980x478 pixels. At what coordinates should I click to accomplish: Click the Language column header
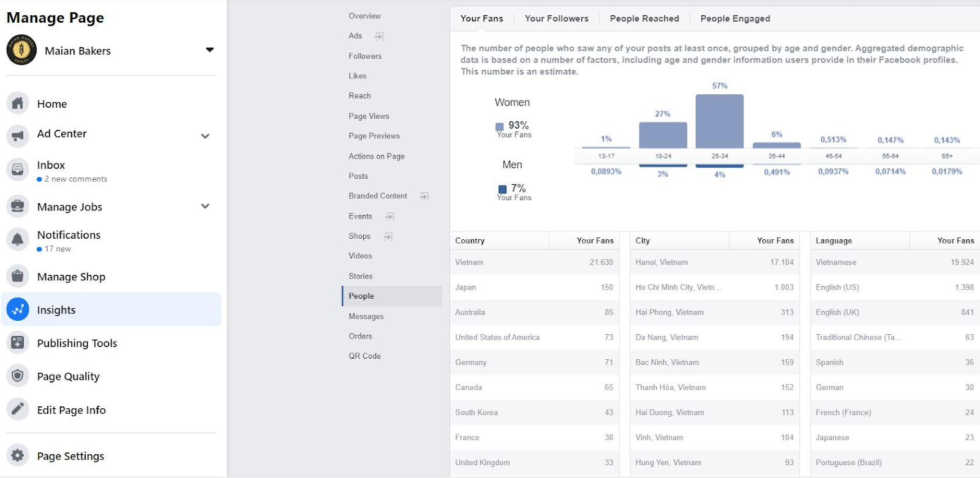[860, 241]
